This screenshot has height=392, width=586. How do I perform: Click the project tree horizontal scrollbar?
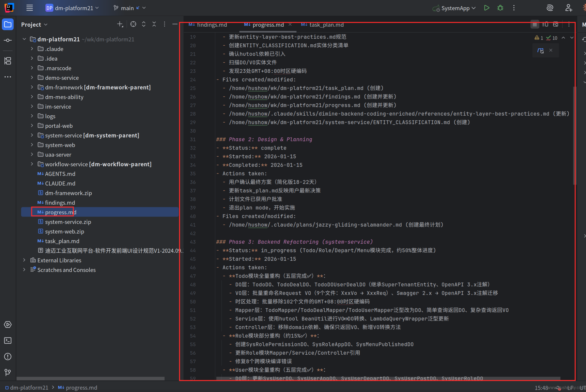pos(90,378)
